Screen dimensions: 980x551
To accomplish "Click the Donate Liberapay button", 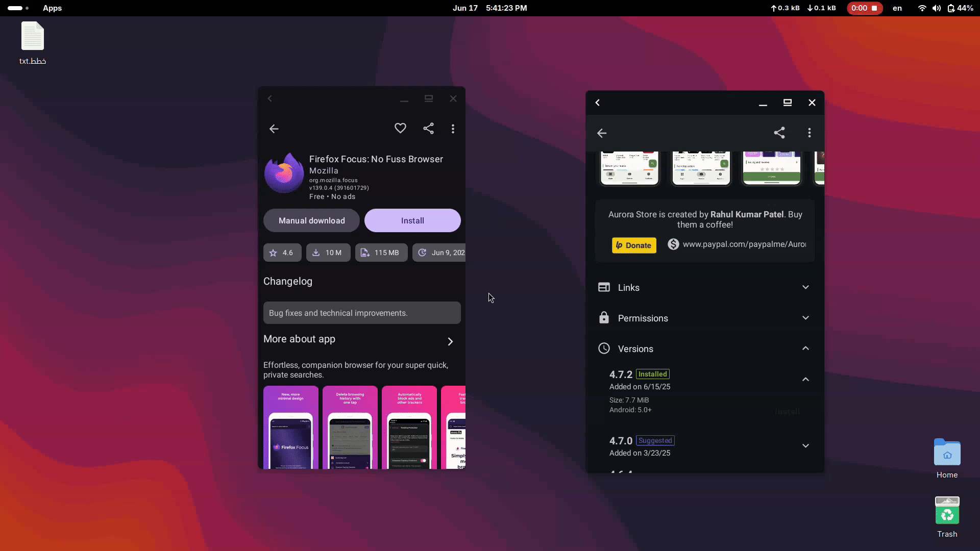I will click(x=634, y=245).
